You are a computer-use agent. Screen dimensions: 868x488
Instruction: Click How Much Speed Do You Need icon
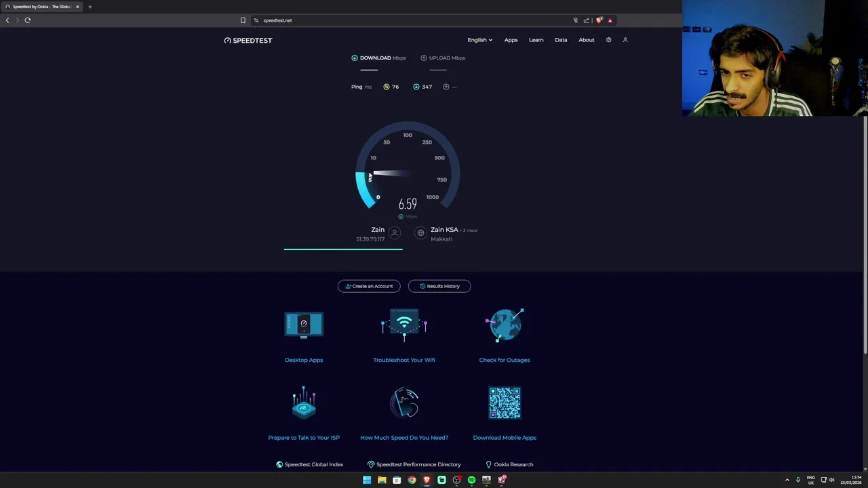click(x=404, y=403)
